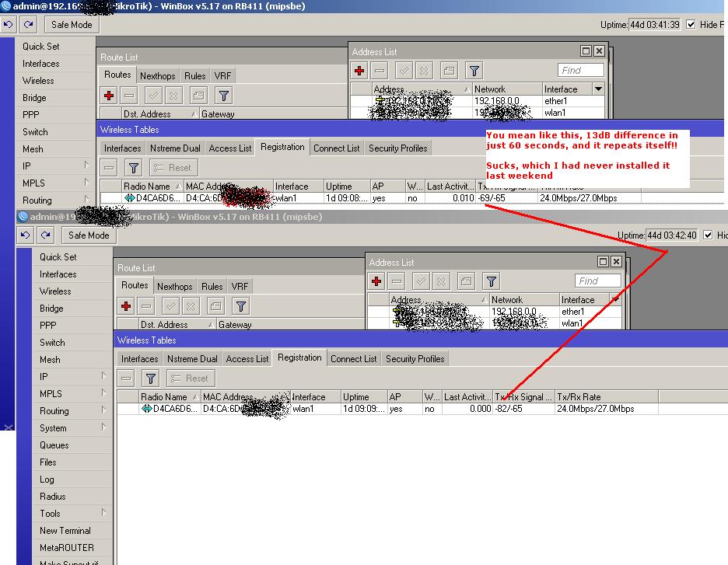Screen dimensions: 728x565
Task: Click undo arrow in lower WinBox toolbar
Action: coord(25,235)
